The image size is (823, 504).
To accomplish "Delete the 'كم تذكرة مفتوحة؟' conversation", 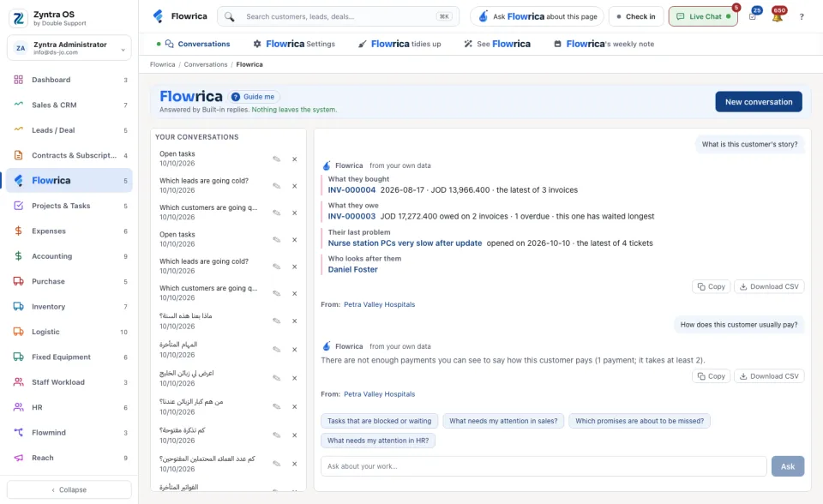I will click(294, 435).
